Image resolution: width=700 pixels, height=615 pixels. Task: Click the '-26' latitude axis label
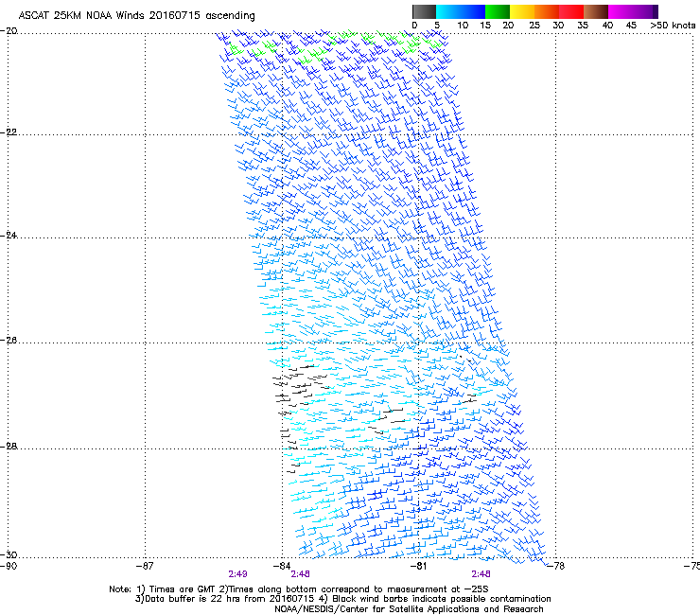click(9, 341)
